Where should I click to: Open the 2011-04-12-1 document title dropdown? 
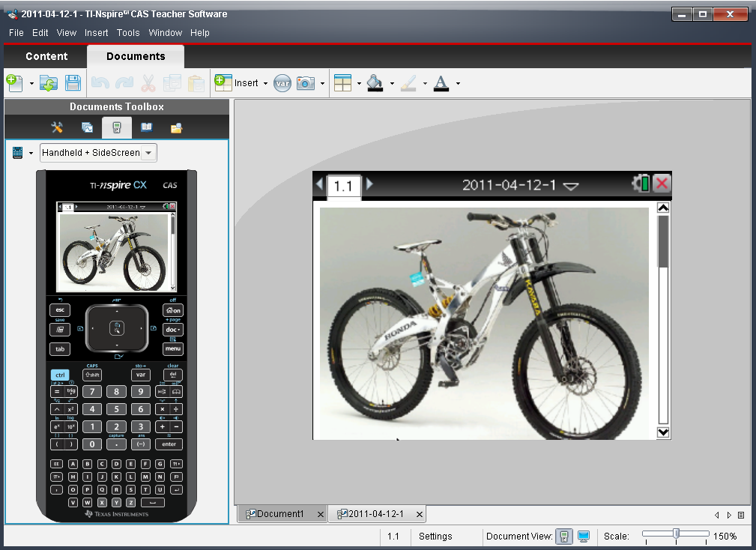(x=571, y=187)
